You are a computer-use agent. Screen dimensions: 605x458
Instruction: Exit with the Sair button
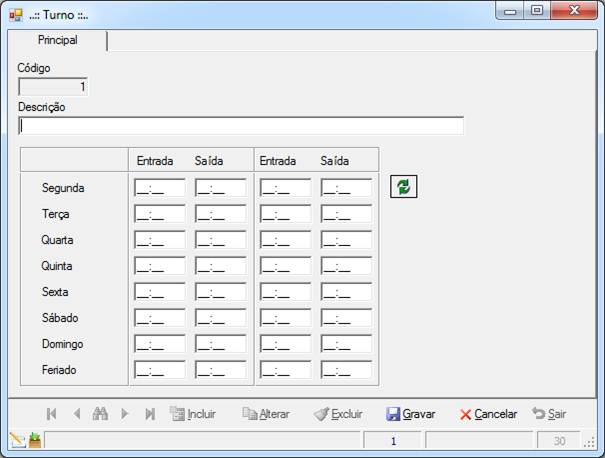click(549, 414)
